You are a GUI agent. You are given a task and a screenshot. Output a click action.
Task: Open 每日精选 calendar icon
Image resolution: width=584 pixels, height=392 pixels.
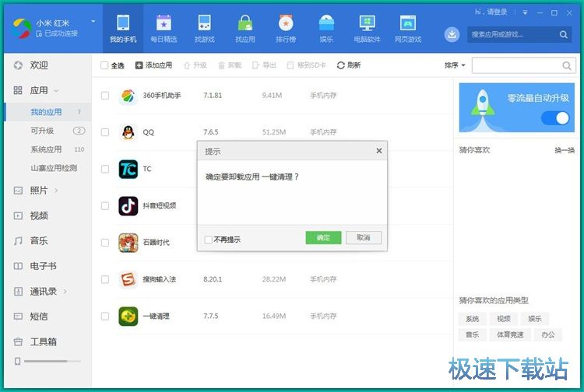(x=164, y=23)
